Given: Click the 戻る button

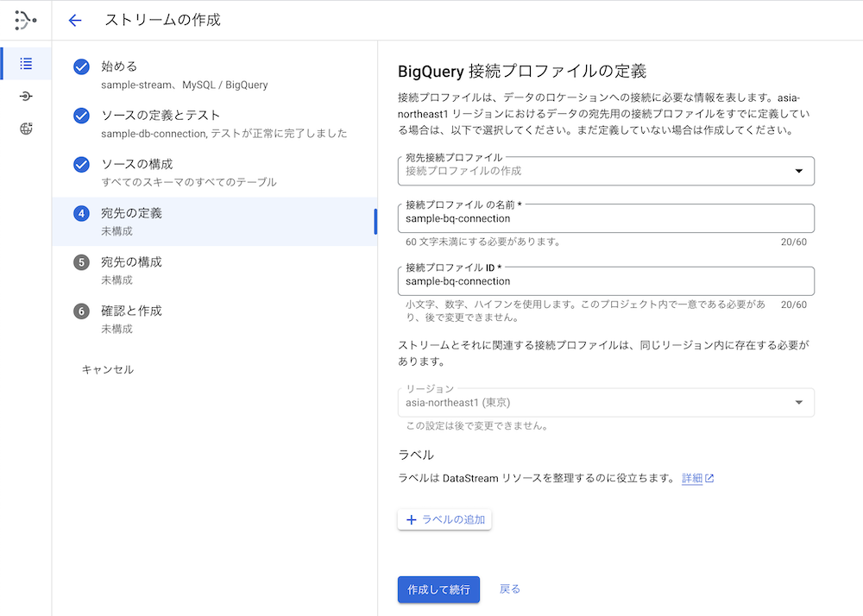Looking at the screenshot, I should click(x=510, y=589).
